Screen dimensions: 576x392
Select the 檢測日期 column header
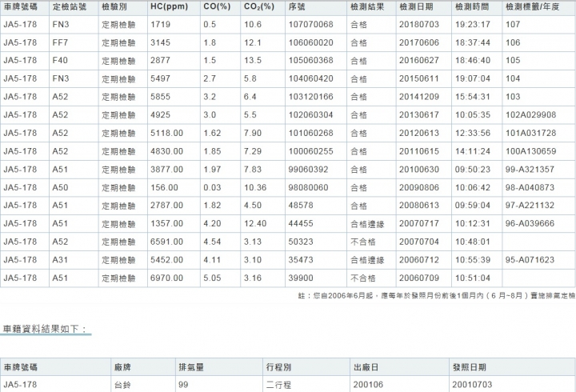tap(416, 6)
